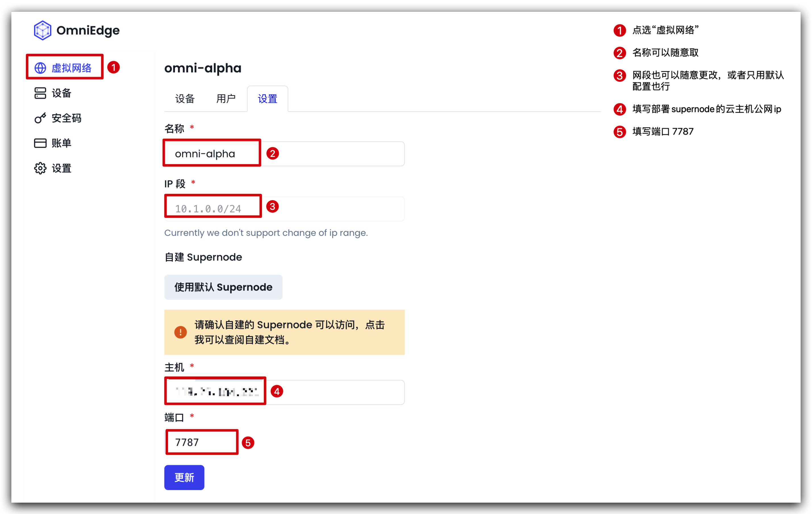
Task: Go to the 安全码 page
Action: click(58, 118)
